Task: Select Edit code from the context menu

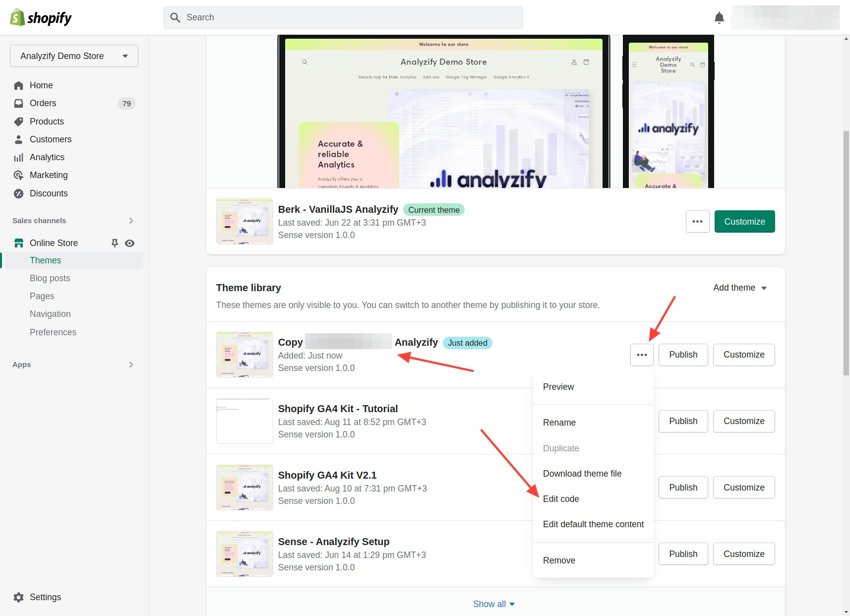Action: tap(561, 499)
